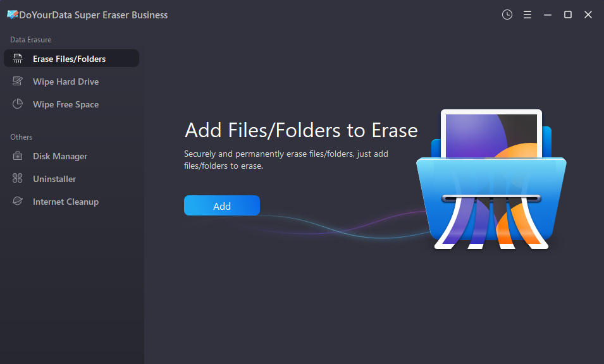
Task: Click the 'Add Files/Folders to Erase' heading
Action: pos(301,130)
